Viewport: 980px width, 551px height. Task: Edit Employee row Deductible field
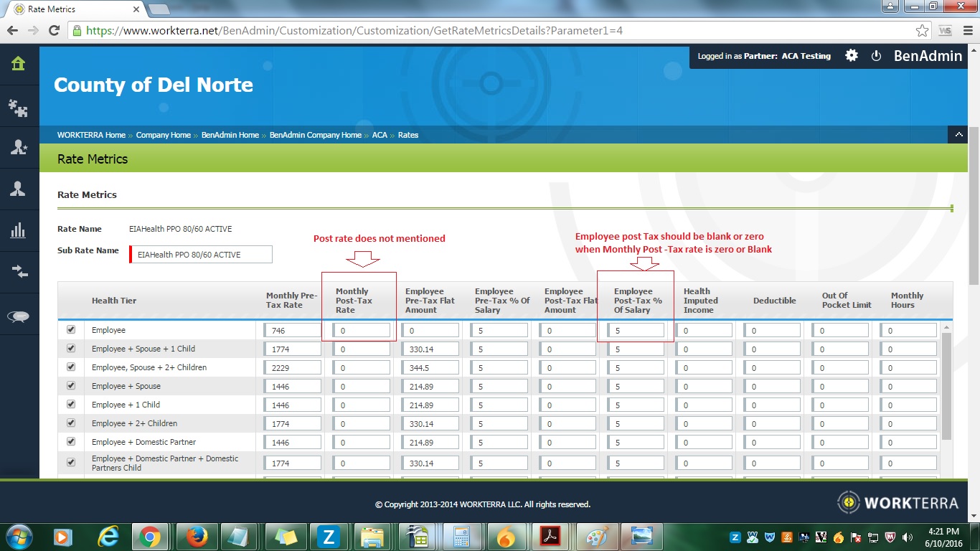pyautogui.click(x=772, y=330)
